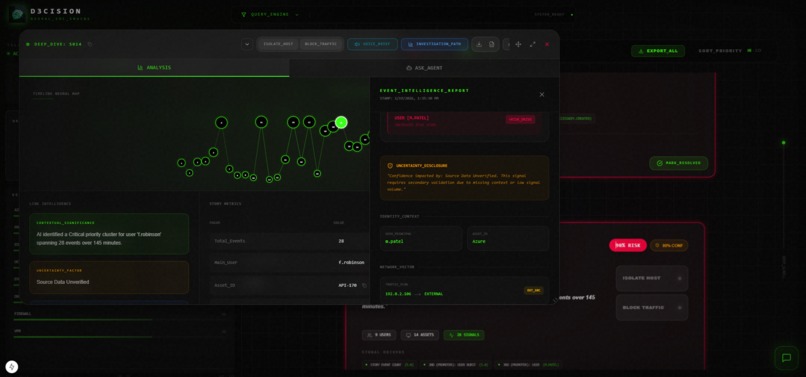Click ISOLATE_HOST in the modal header
The height and width of the screenshot is (377, 806).
tap(278, 44)
